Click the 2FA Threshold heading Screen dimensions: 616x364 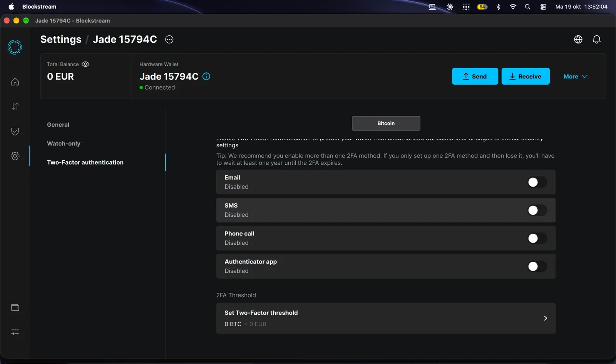tap(236, 295)
